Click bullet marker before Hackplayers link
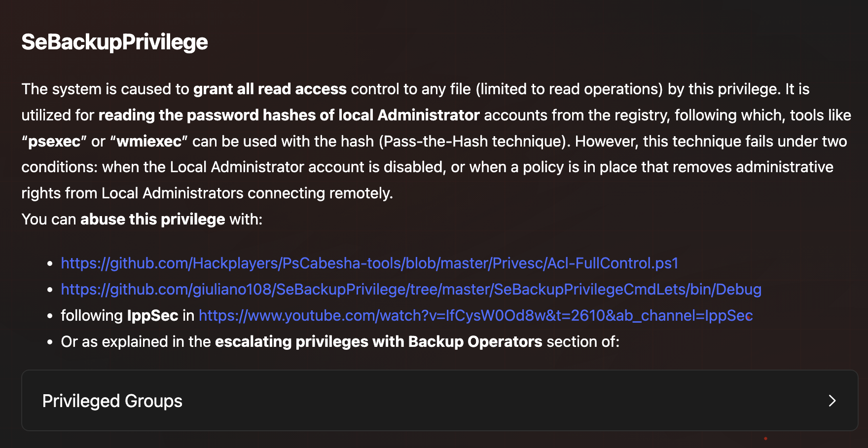 (x=50, y=264)
